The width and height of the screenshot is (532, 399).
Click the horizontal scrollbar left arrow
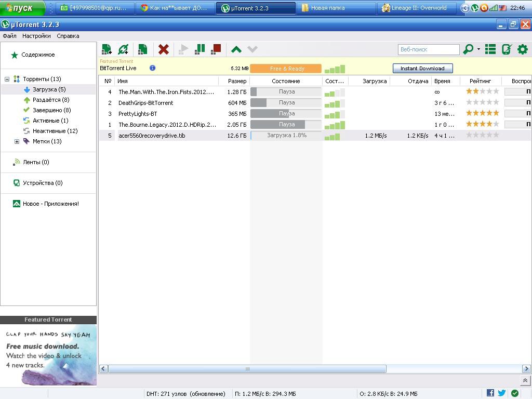pos(103,369)
